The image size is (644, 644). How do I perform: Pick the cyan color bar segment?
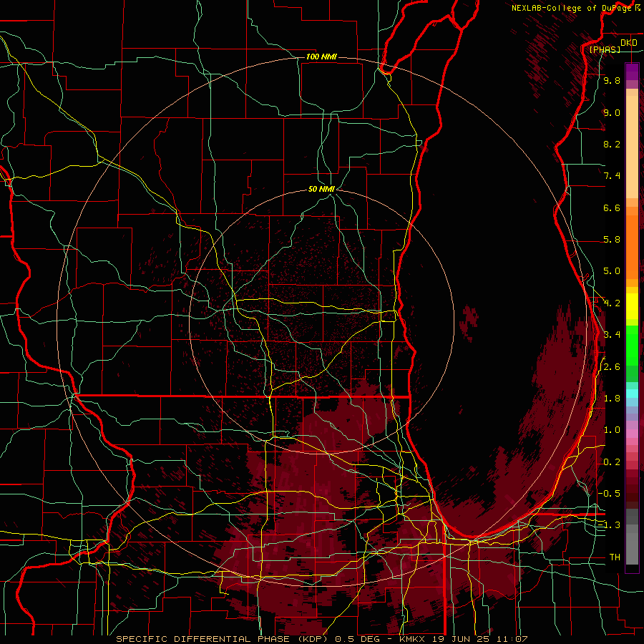coord(632,394)
